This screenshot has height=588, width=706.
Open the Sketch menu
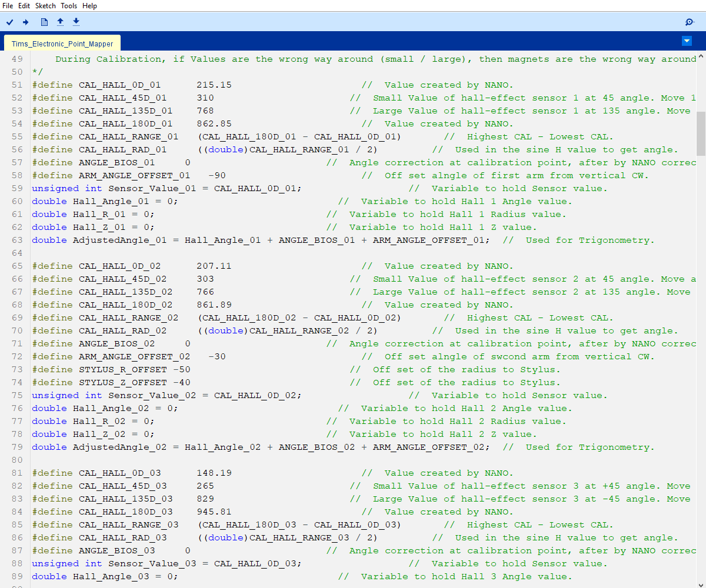(x=45, y=5)
